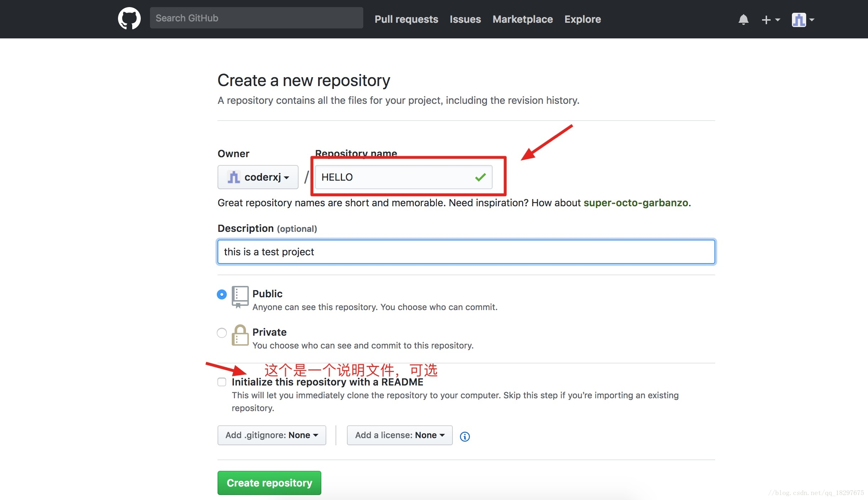Click the private repository lock icon
The image size is (868, 500).
(x=240, y=335)
